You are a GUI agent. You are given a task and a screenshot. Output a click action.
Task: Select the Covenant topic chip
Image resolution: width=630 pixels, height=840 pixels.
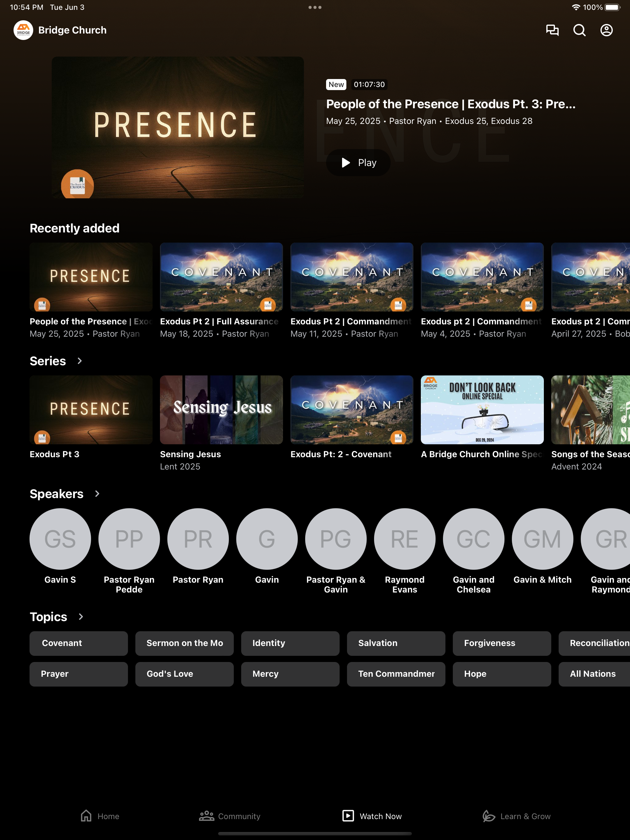click(79, 643)
